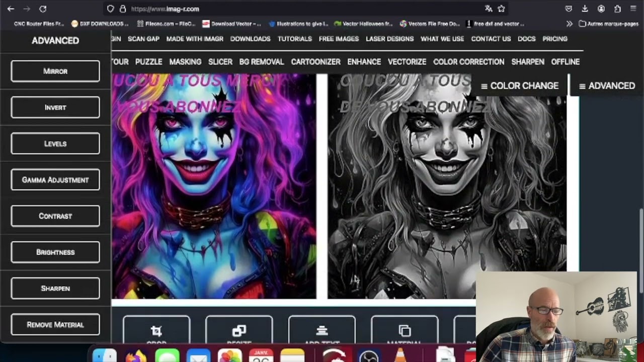Screen dimensions: 644x362
Task: Click the shield tracking protection icon
Action: click(x=111, y=9)
